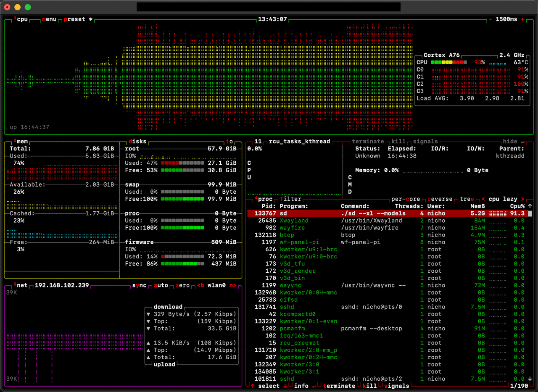Select next network interface with n> arrow
Screen dimensions: 538x392
[x=233, y=285]
